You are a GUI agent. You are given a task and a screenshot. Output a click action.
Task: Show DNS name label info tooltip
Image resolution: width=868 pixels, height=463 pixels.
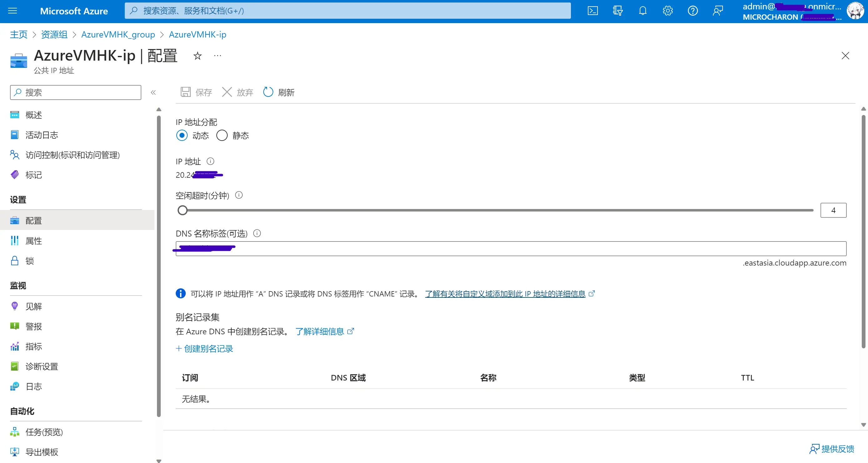[x=257, y=233]
